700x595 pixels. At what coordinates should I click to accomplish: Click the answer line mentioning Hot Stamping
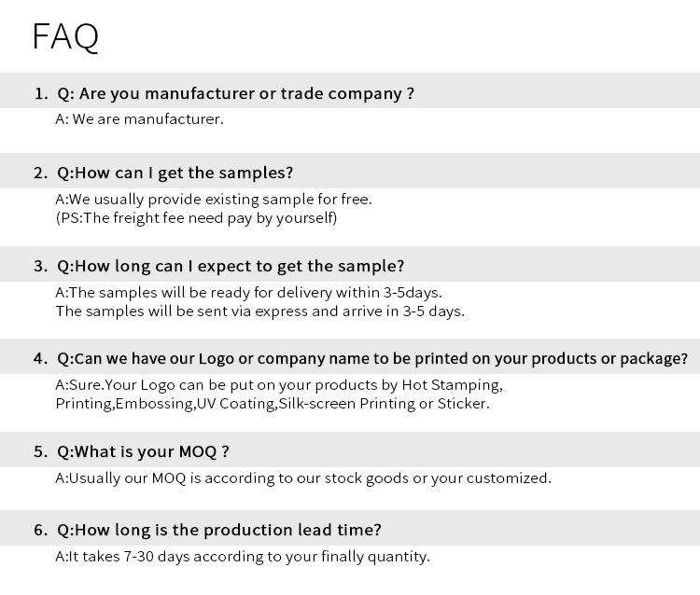pyautogui.click(x=279, y=385)
